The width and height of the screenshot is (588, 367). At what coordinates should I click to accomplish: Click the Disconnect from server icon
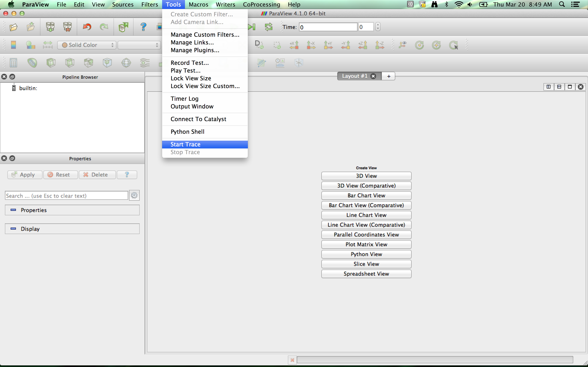click(67, 27)
